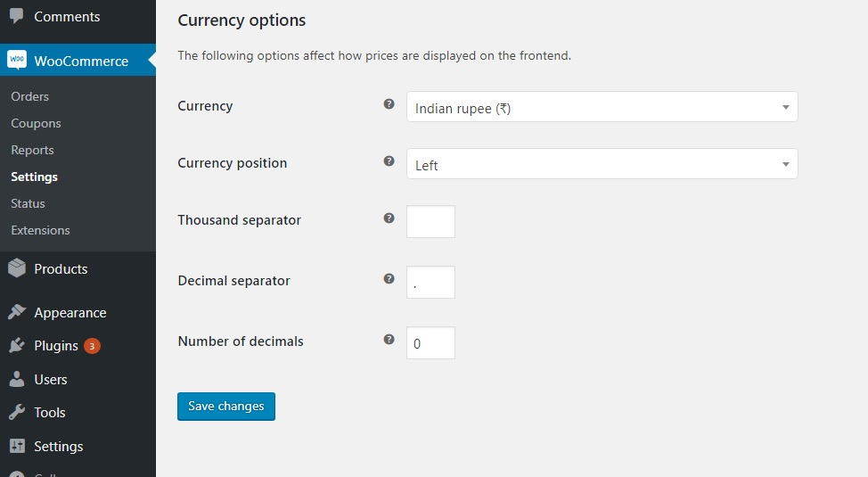
Task: Focus the Thousand separator text field
Action: coord(430,222)
